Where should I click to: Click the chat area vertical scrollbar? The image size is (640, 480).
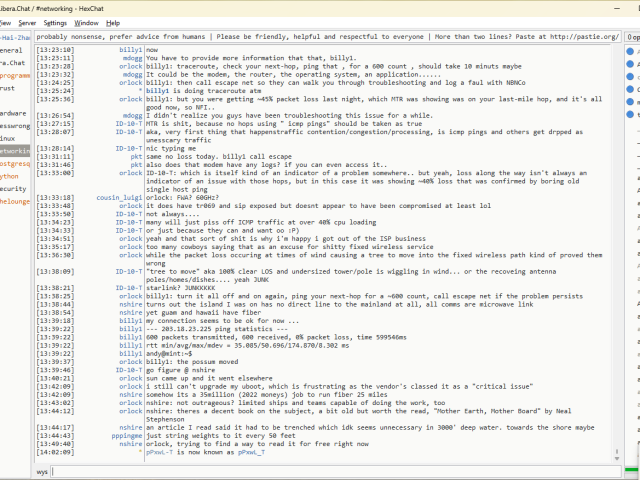pos(617,250)
